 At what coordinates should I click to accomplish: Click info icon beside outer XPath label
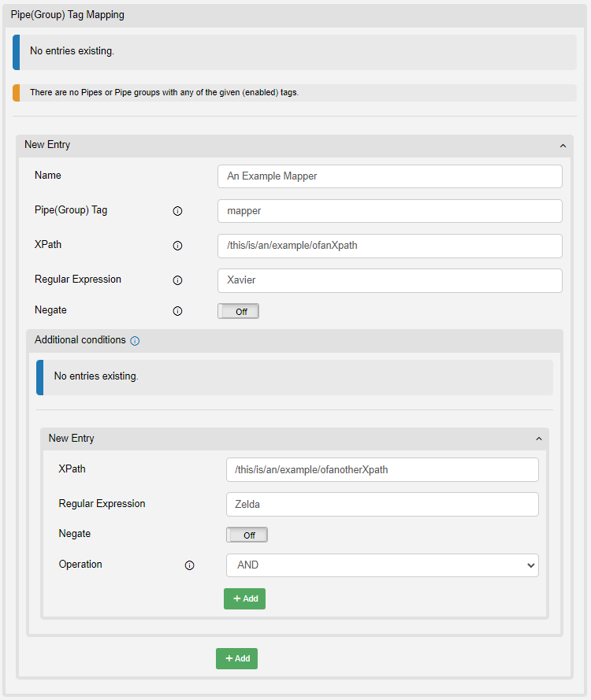coord(177,246)
